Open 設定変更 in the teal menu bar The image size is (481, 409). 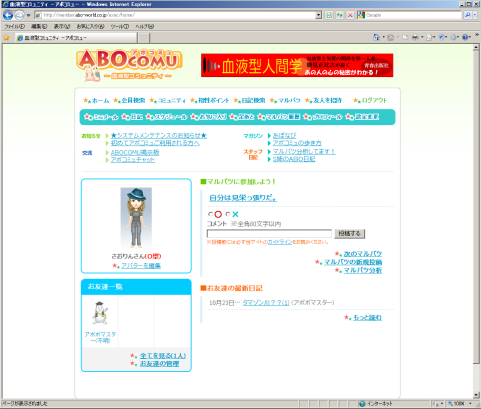click(x=366, y=117)
